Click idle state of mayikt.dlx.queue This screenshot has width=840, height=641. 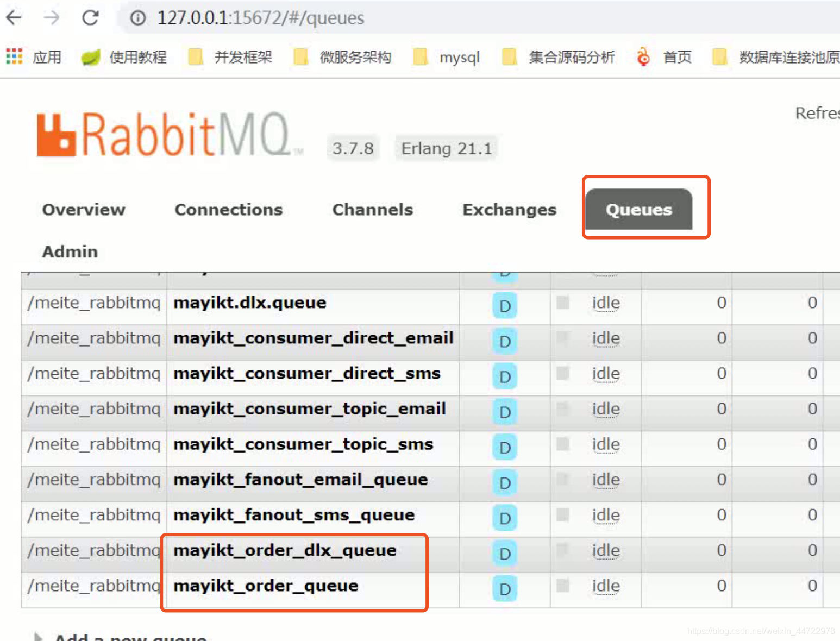coord(606,303)
